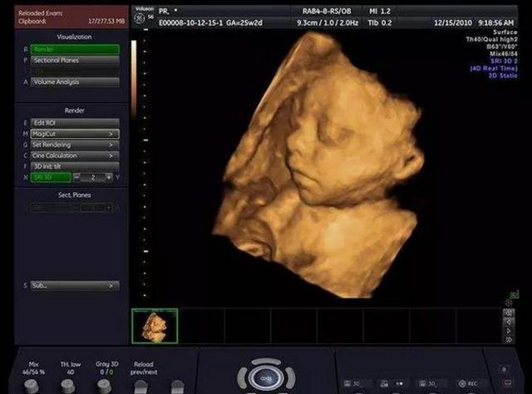532x394 pixels.
Task: Click the 'RAB4-8-RS/OB' probe label
Action: pyautogui.click(x=327, y=11)
